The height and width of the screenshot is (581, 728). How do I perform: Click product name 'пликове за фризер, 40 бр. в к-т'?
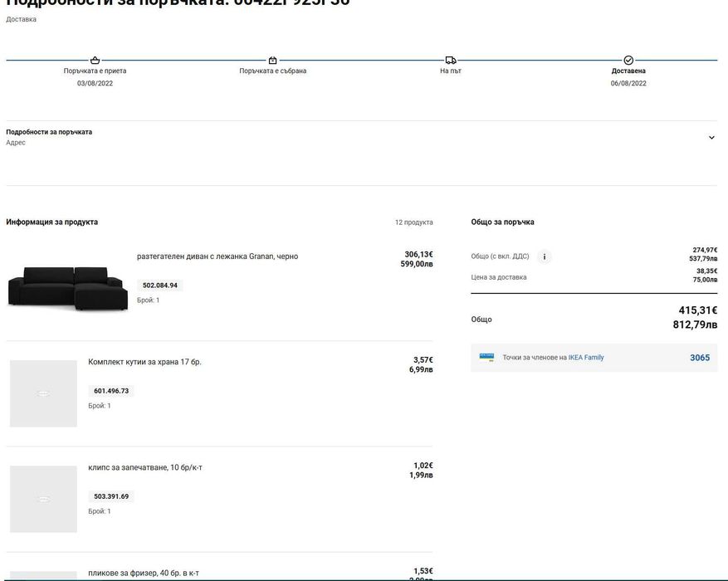pyautogui.click(x=144, y=573)
